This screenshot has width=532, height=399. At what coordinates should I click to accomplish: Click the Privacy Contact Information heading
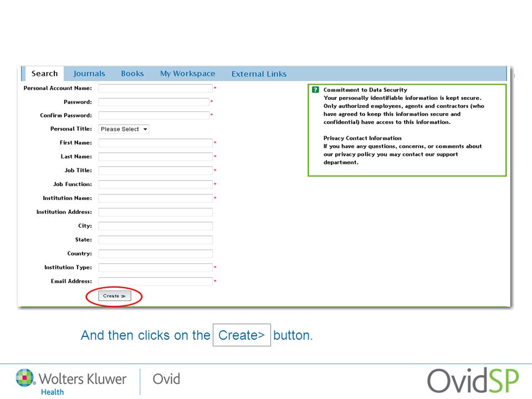pos(362,138)
